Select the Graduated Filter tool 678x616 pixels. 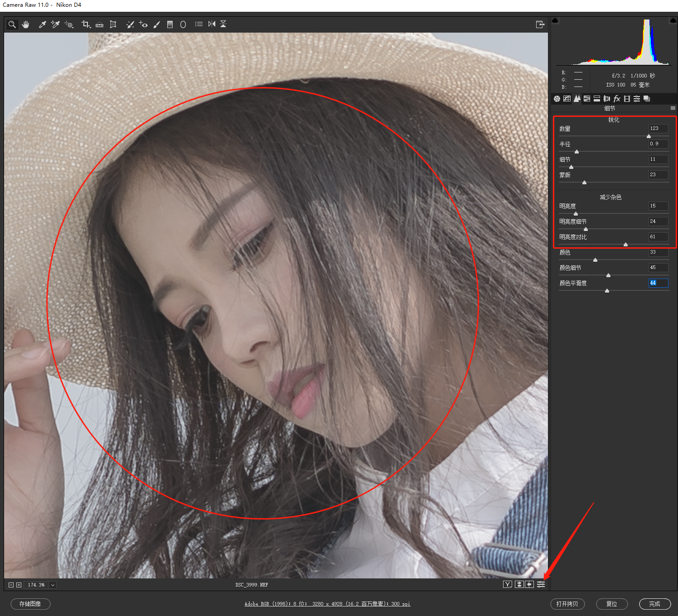pyautogui.click(x=170, y=24)
